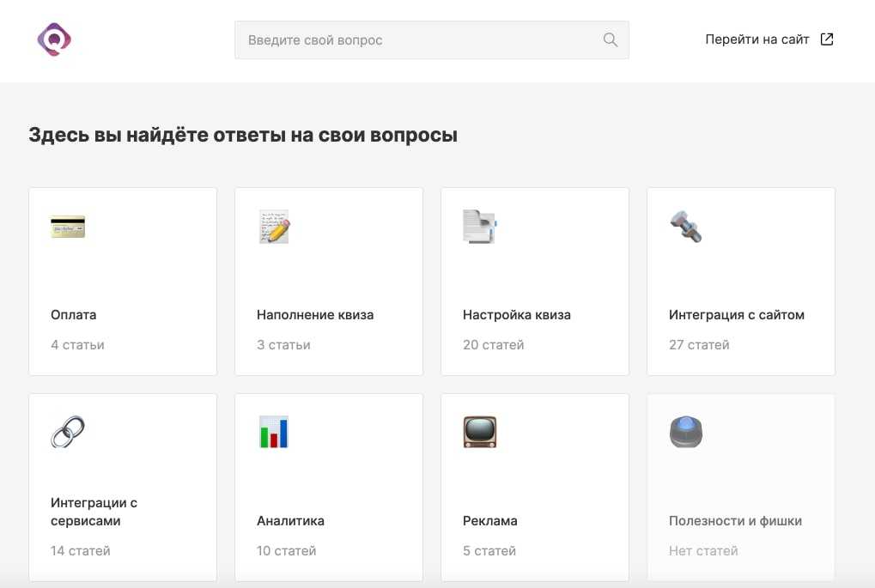
Task: Go to 'Интеграции с сервисами' section
Action: (x=94, y=512)
